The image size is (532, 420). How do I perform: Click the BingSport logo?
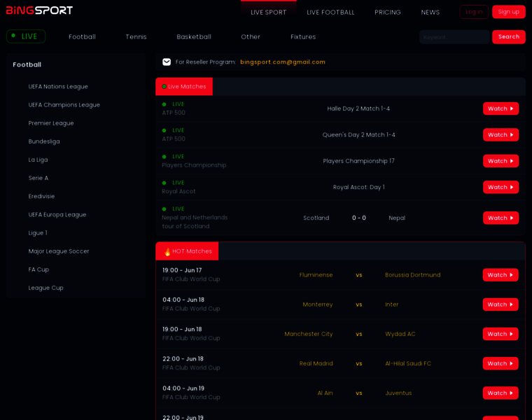point(39,10)
